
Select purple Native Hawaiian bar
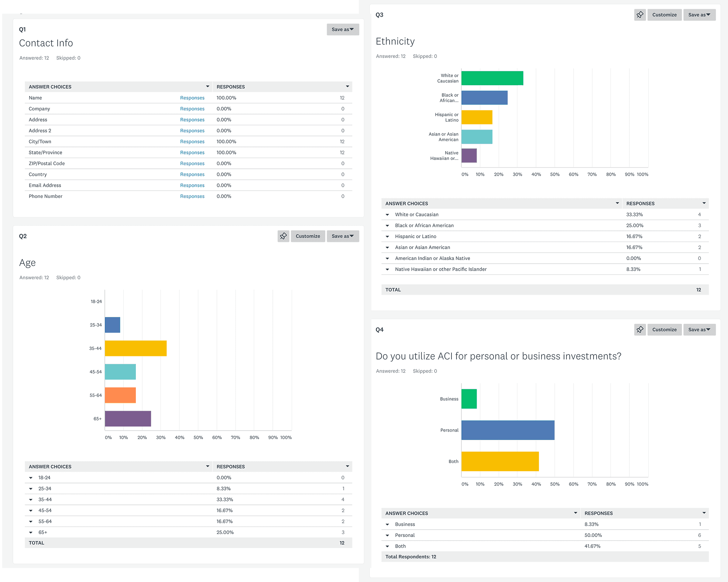pyautogui.click(x=469, y=155)
